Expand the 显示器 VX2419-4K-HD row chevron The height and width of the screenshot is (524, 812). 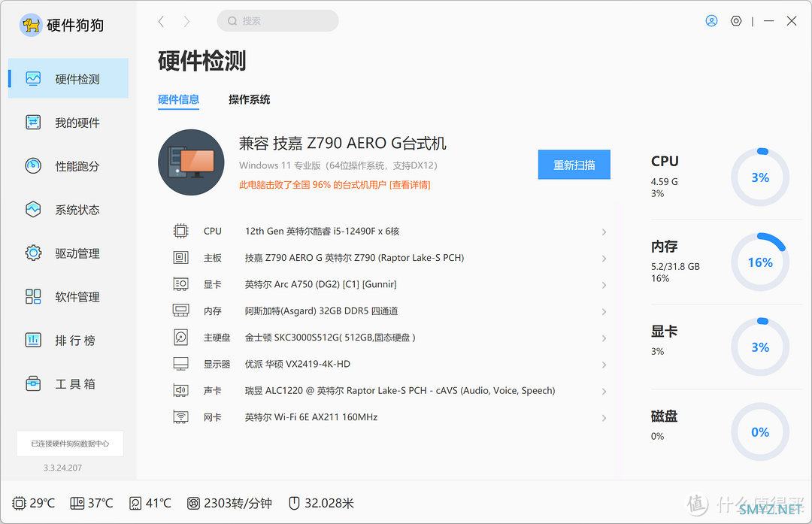tap(604, 365)
